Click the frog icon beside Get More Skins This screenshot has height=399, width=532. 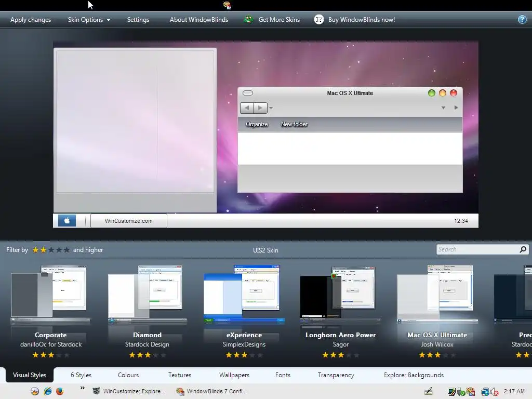tap(248, 19)
